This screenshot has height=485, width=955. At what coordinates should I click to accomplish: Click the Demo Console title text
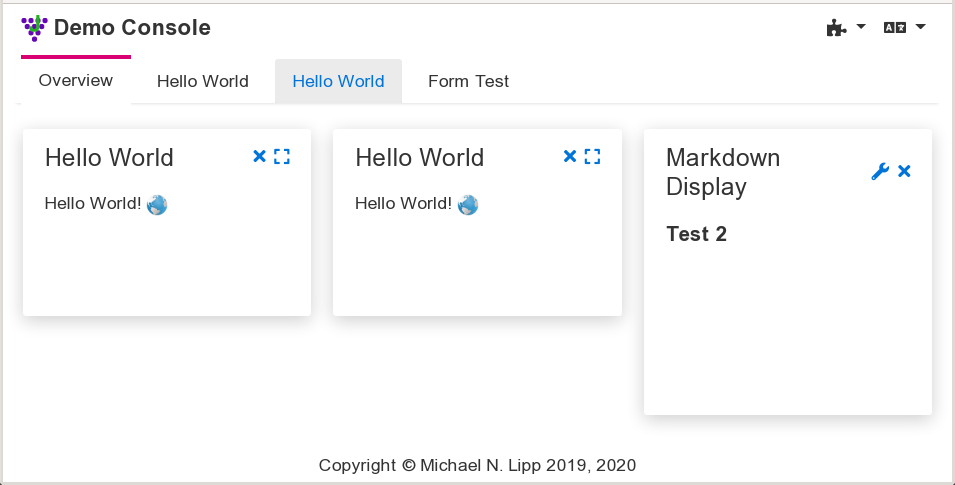pyautogui.click(x=132, y=28)
